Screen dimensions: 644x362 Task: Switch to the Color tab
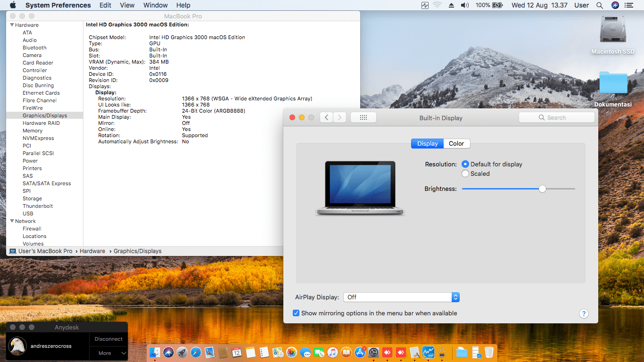click(456, 143)
